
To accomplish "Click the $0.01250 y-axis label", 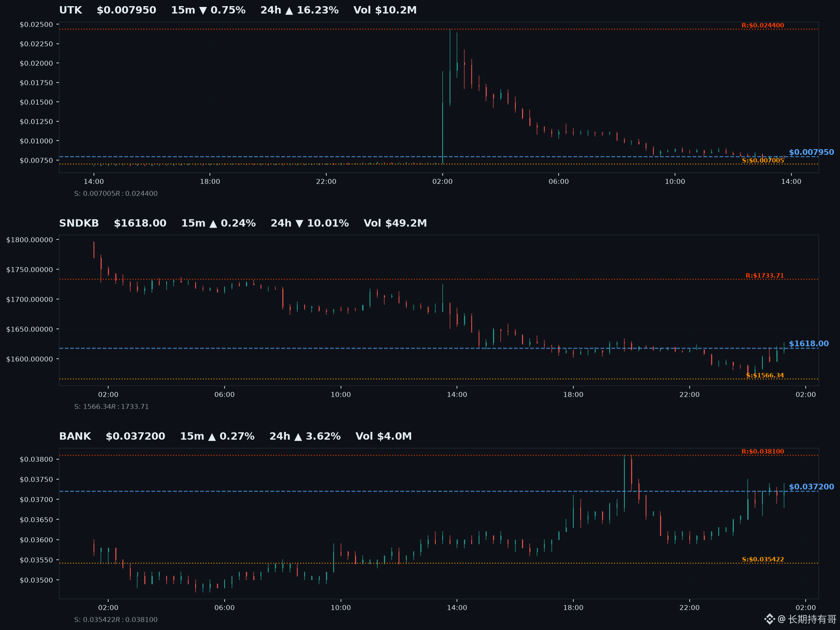I will 36,122.
